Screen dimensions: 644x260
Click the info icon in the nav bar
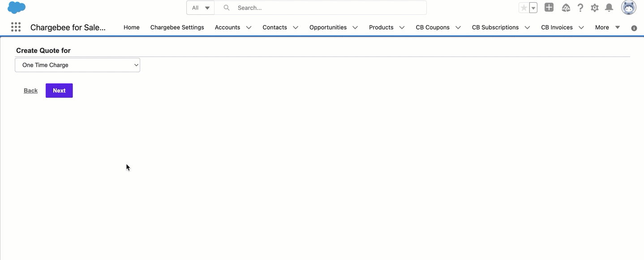(634, 28)
